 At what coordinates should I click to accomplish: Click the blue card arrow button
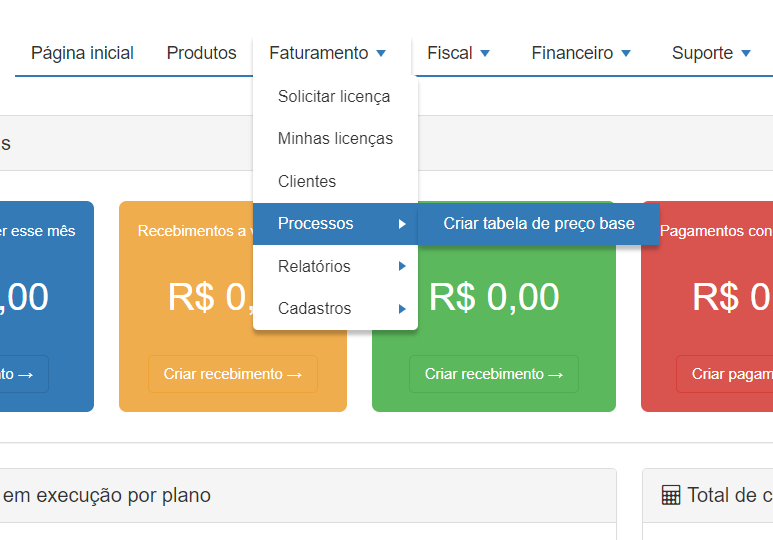22,374
